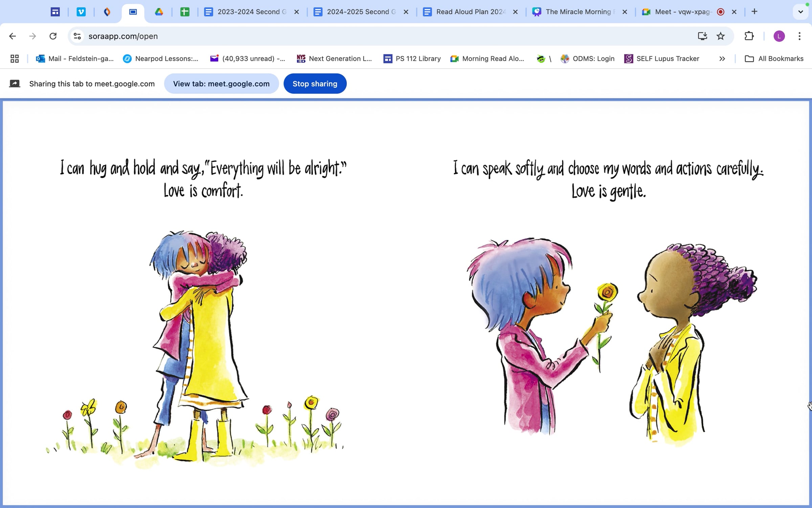This screenshot has height=508, width=812.
Task: Open the pinned Google Drive tab
Action: tap(159, 12)
